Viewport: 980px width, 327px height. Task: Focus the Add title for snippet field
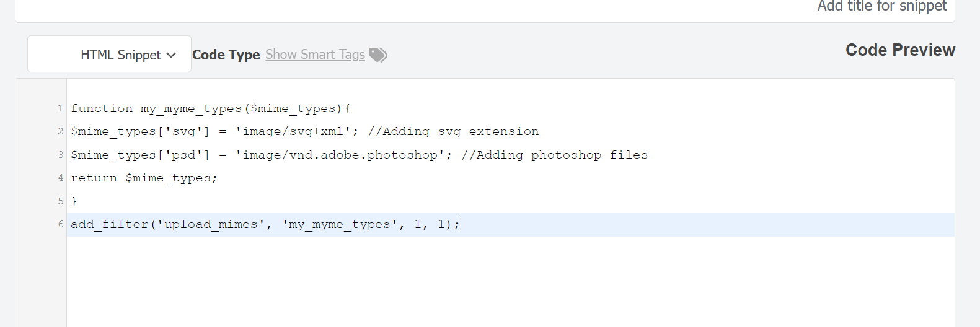pos(485,7)
